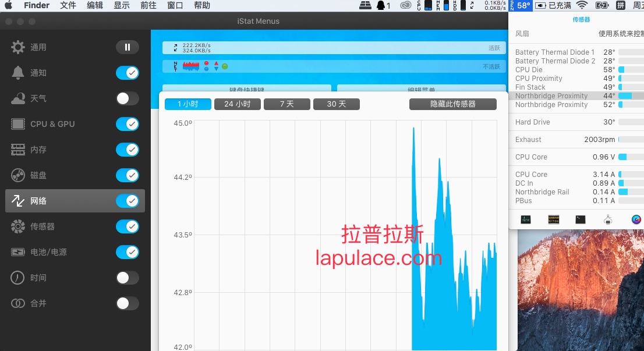Select the active 222.2KB/s menu bar item
Screen dimensions: 644x351
pos(334,48)
